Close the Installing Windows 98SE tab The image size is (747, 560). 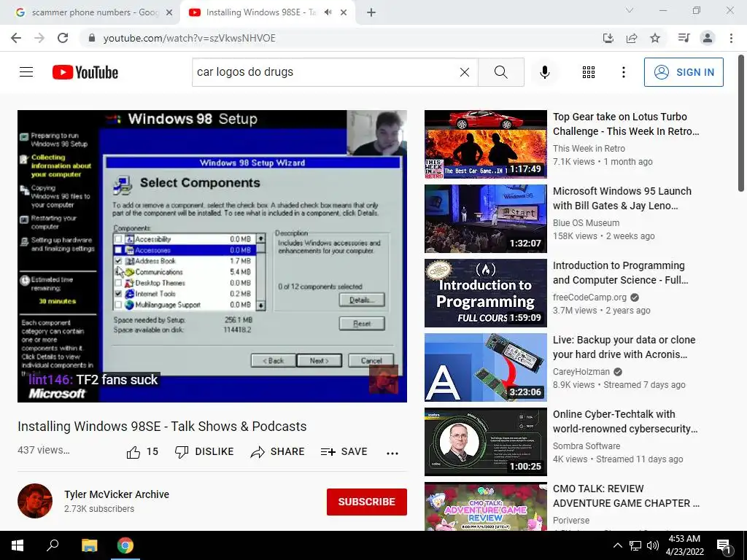344,12
